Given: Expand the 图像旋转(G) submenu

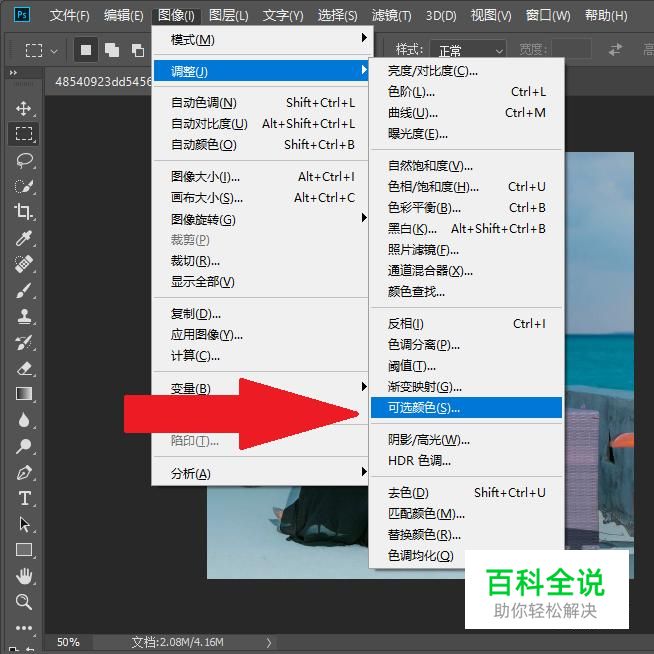Looking at the screenshot, I should point(261,219).
